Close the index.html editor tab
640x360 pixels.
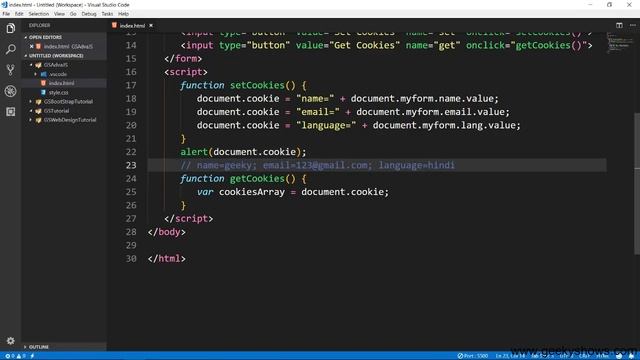click(x=151, y=25)
